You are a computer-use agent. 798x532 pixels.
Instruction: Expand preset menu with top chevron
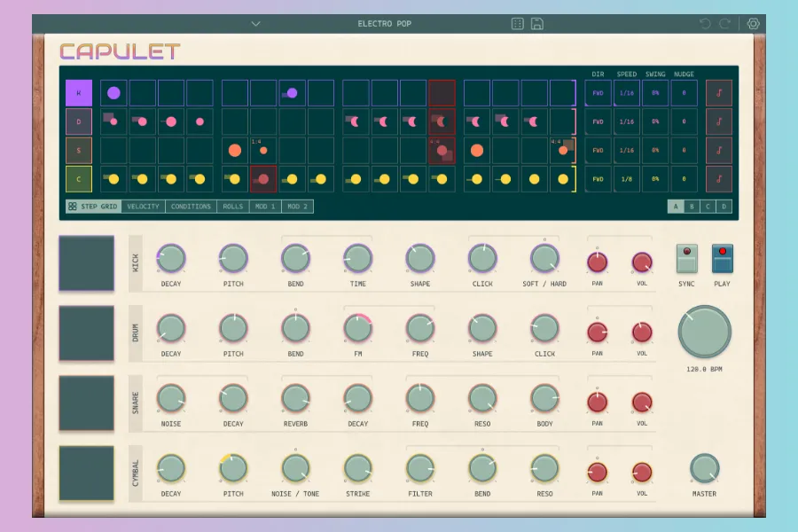(x=256, y=24)
